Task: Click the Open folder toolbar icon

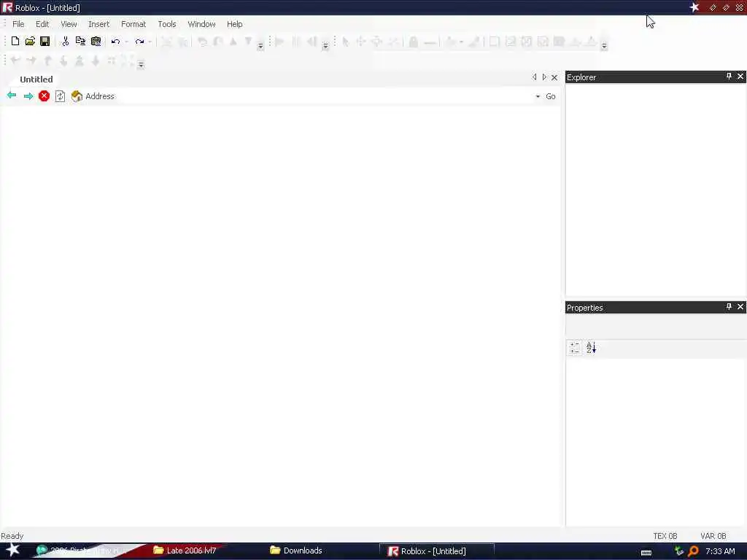Action: 30,42
